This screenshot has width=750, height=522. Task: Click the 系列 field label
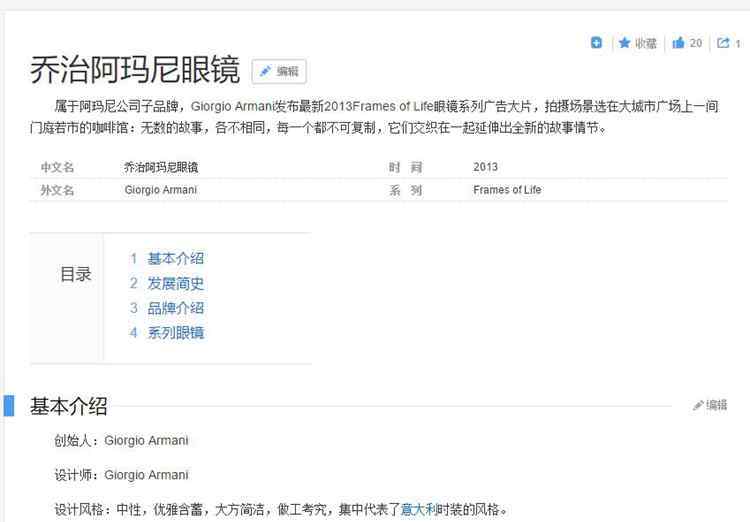406,190
